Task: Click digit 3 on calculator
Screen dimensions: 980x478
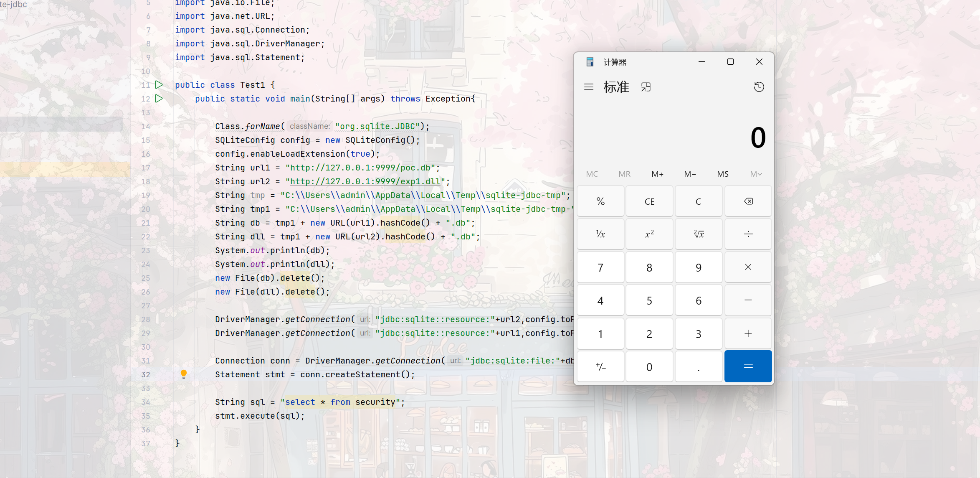Action: [x=699, y=333]
